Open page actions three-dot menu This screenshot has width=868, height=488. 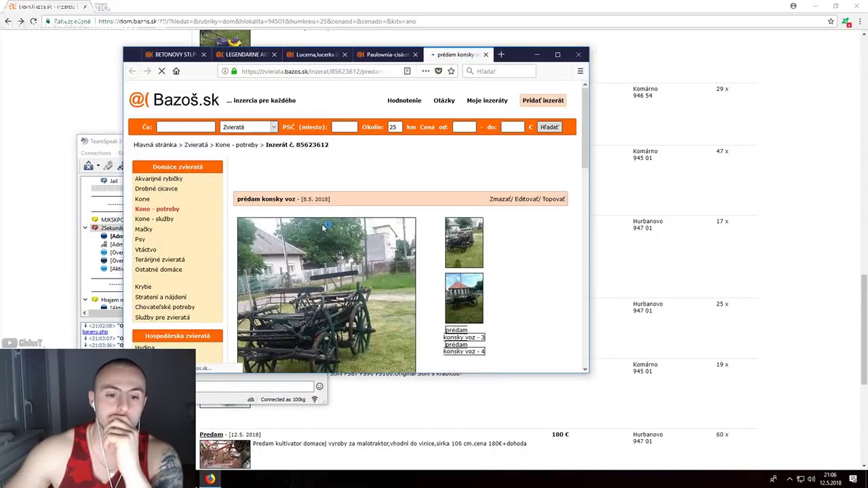(425, 71)
